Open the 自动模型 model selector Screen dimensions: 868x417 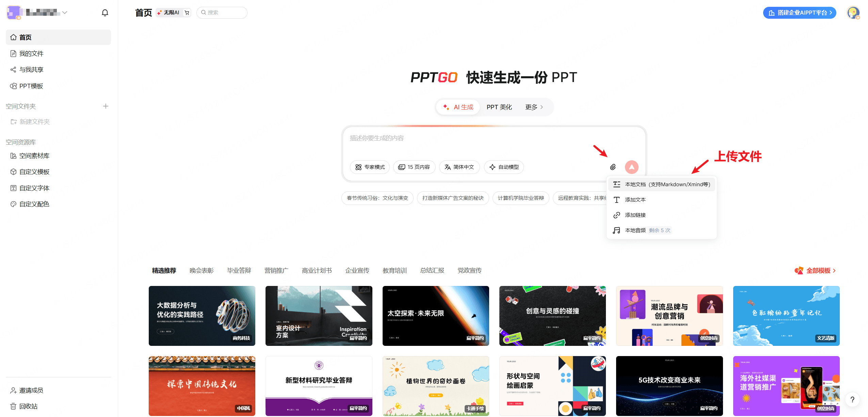point(504,167)
